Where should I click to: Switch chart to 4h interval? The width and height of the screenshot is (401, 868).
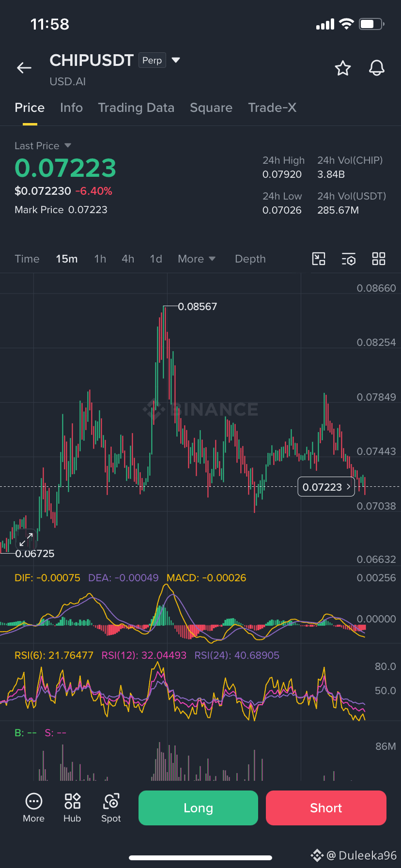tap(128, 259)
